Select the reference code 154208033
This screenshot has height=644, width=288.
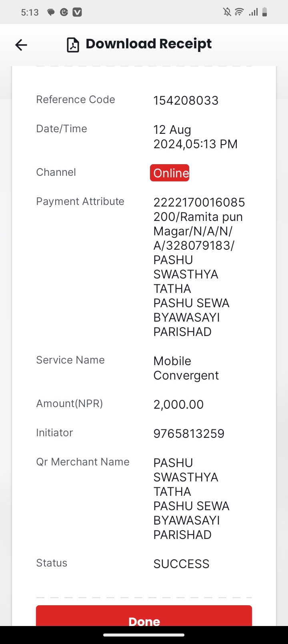click(186, 100)
